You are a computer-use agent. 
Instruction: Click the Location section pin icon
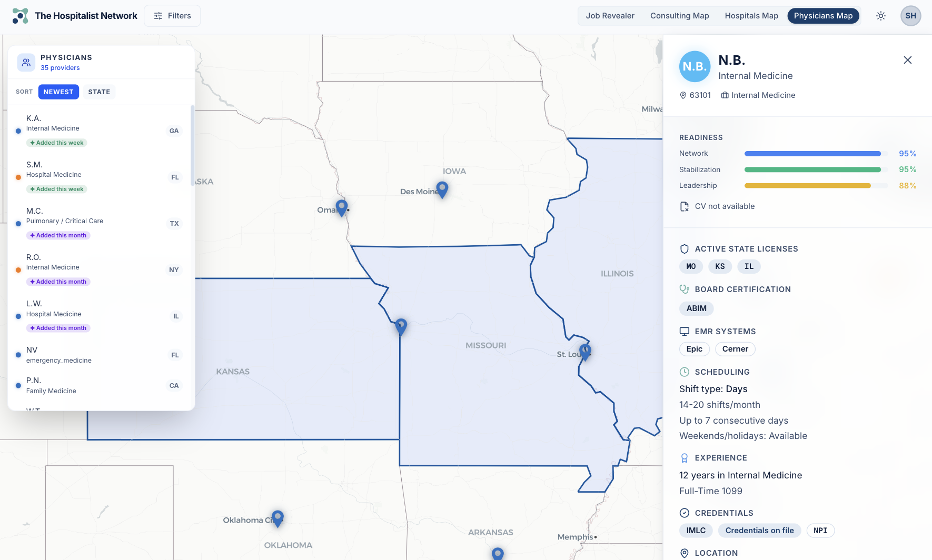685,553
